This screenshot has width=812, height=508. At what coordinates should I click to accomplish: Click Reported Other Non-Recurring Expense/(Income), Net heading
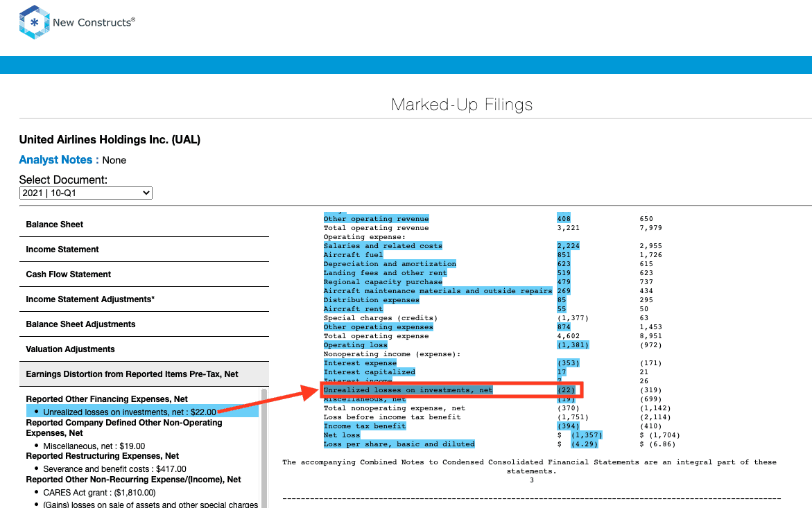pos(133,480)
